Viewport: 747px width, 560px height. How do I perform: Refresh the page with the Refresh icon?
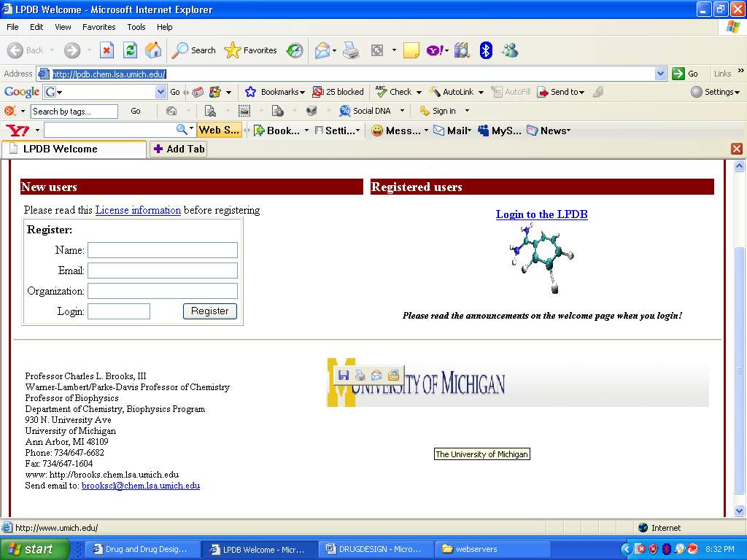click(130, 50)
